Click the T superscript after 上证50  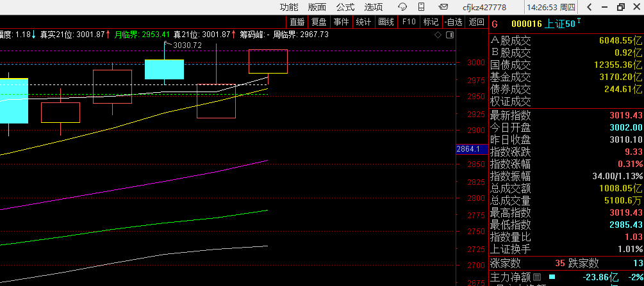click(x=579, y=21)
